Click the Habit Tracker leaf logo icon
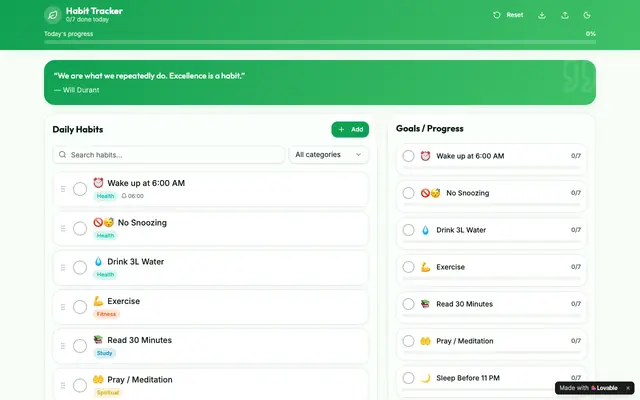The width and height of the screenshot is (640, 400). pos(53,15)
